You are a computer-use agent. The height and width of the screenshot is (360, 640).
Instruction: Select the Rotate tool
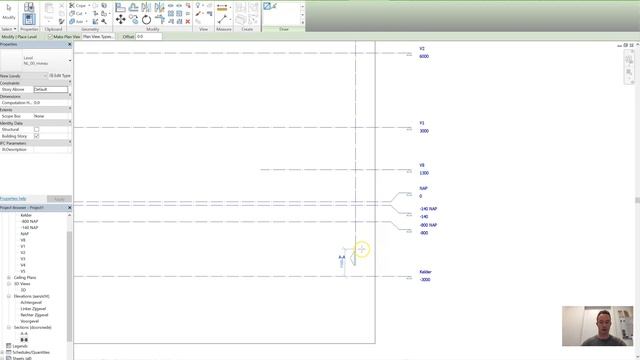coord(147,19)
